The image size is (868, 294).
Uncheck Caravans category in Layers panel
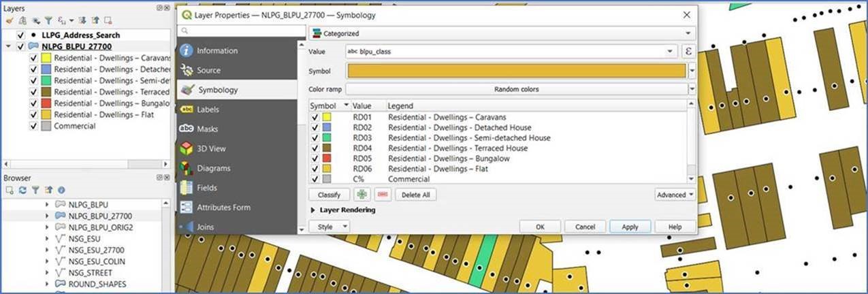pos(33,58)
